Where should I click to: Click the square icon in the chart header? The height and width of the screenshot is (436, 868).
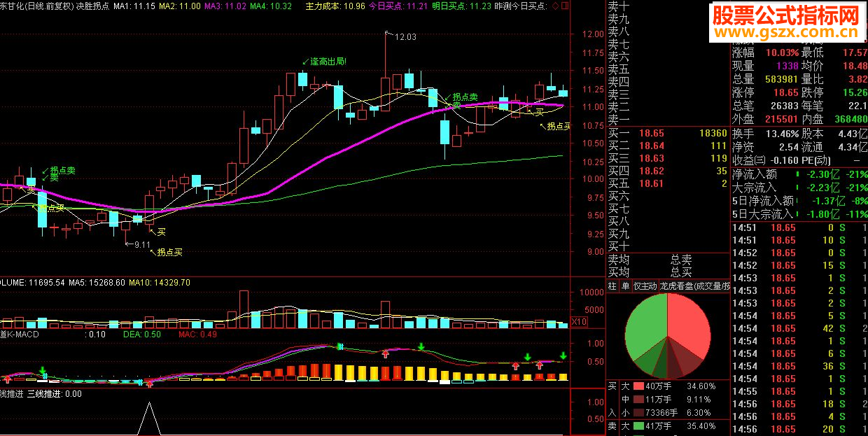tap(566, 6)
